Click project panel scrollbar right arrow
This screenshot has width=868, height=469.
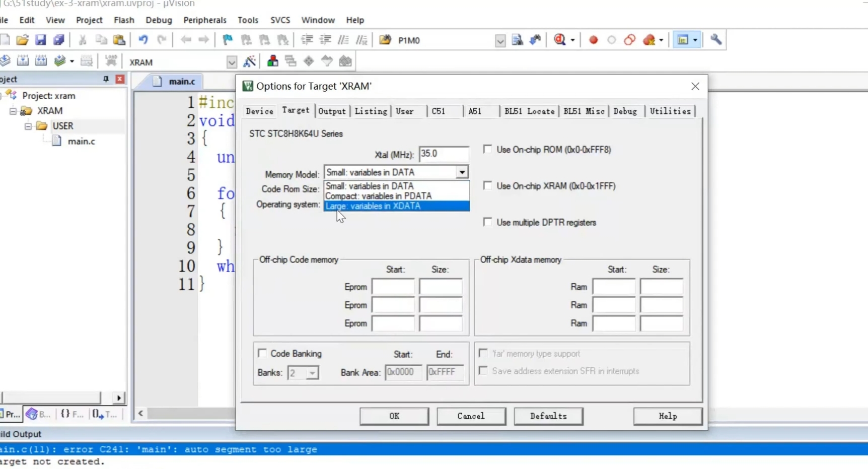pyautogui.click(x=119, y=398)
